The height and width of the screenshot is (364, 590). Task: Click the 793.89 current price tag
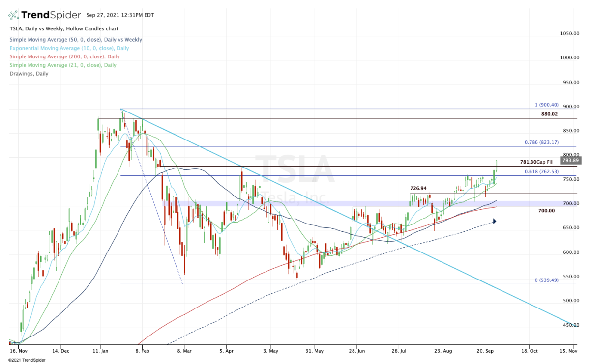tap(570, 160)
